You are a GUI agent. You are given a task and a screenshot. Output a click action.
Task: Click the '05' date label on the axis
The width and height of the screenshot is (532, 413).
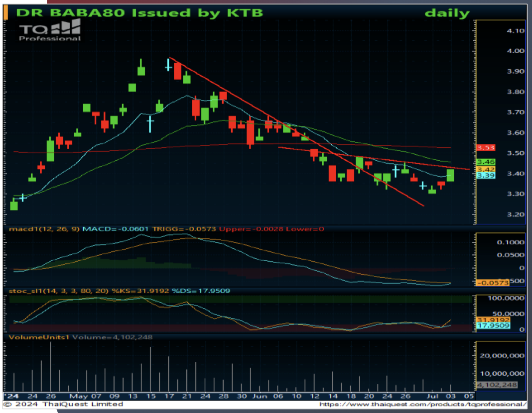pyautogui.click(x=469, y=396)
